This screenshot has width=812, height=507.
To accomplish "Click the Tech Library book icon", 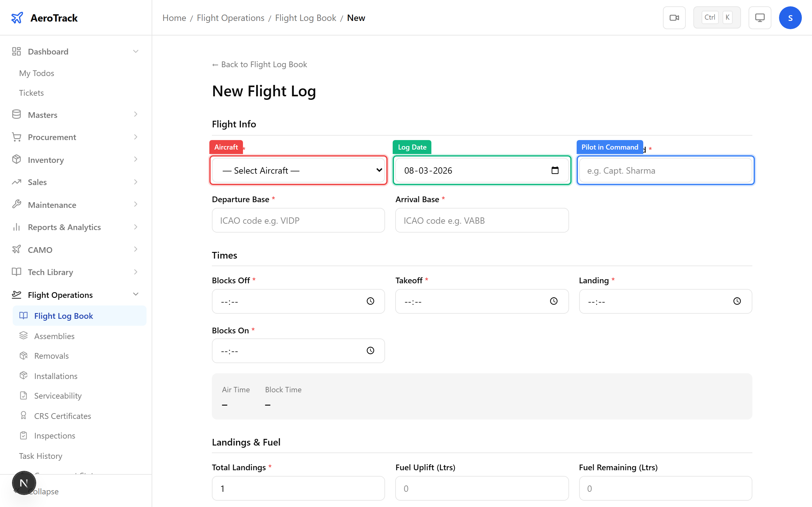I will tap(16, 272).
